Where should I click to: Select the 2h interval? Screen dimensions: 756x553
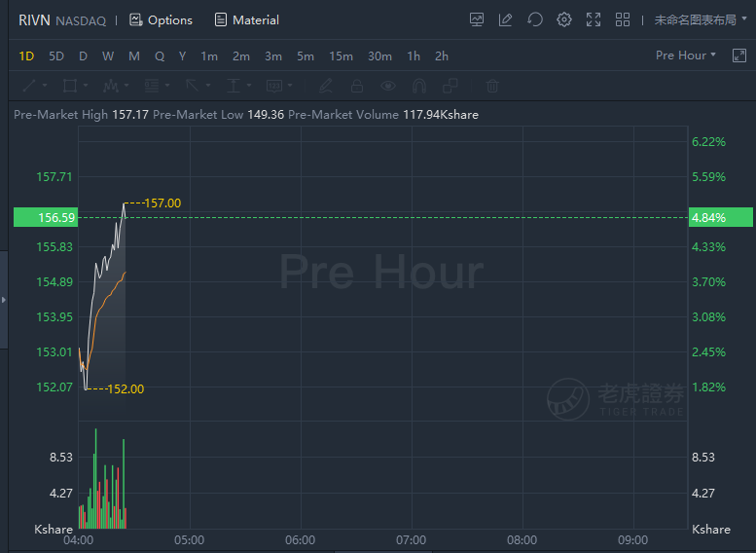[x=442, y=56]
